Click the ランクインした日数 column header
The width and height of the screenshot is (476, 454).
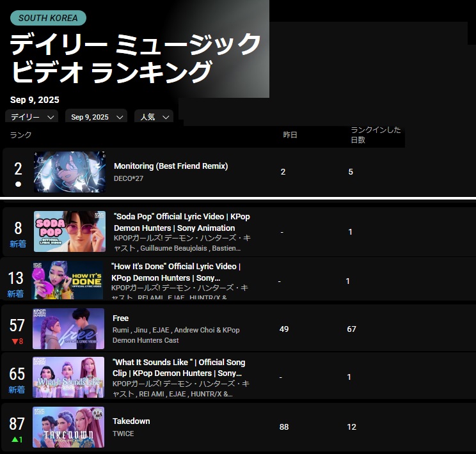[x=376, y=135]
